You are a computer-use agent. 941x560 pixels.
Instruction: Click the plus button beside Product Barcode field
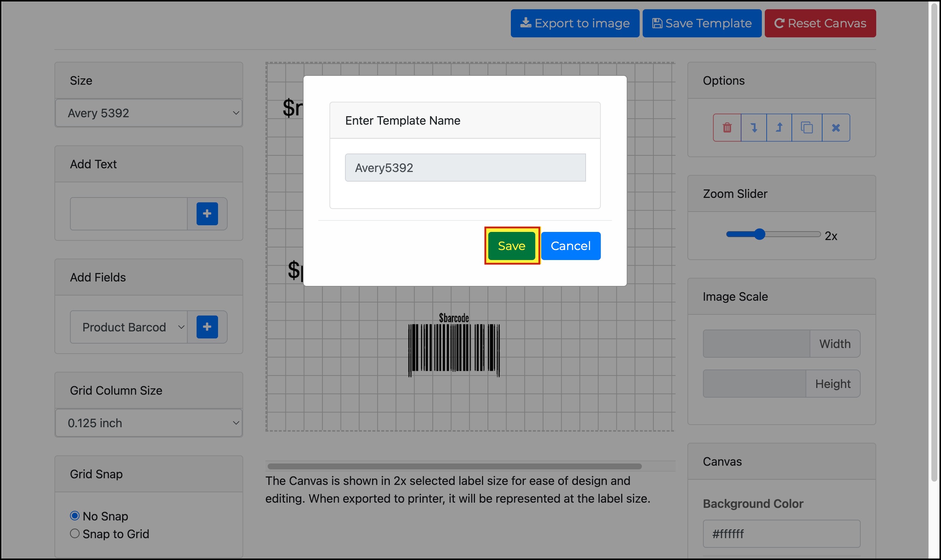click(x=207, y=327)
